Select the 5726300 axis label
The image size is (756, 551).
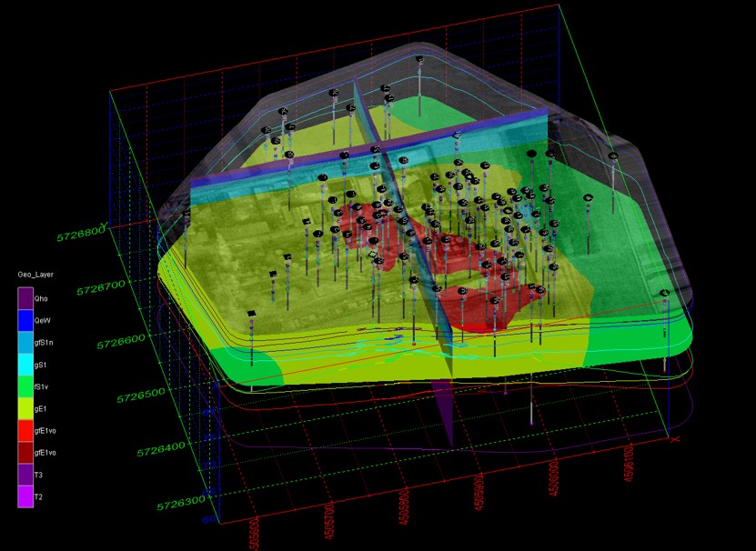[x=181, y=503]
